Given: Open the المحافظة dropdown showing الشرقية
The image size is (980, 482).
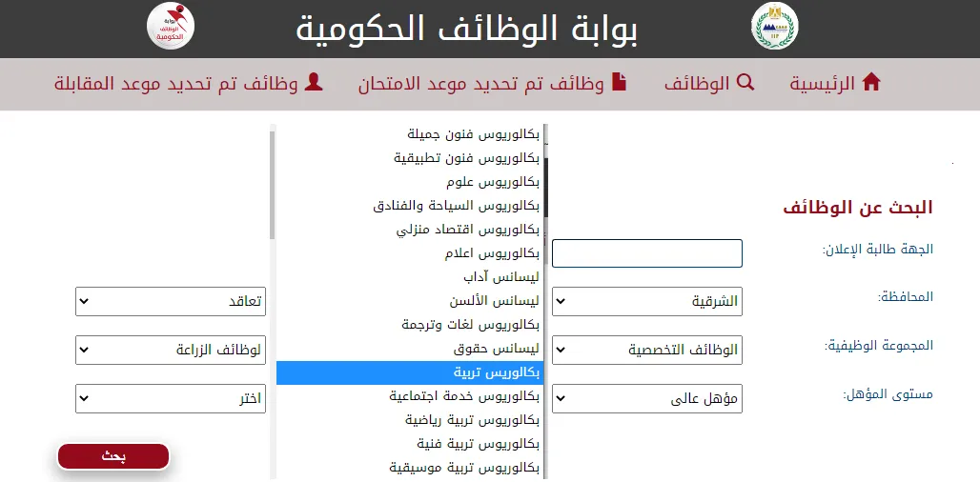Looking at the screenshot, I should point(646,303).
